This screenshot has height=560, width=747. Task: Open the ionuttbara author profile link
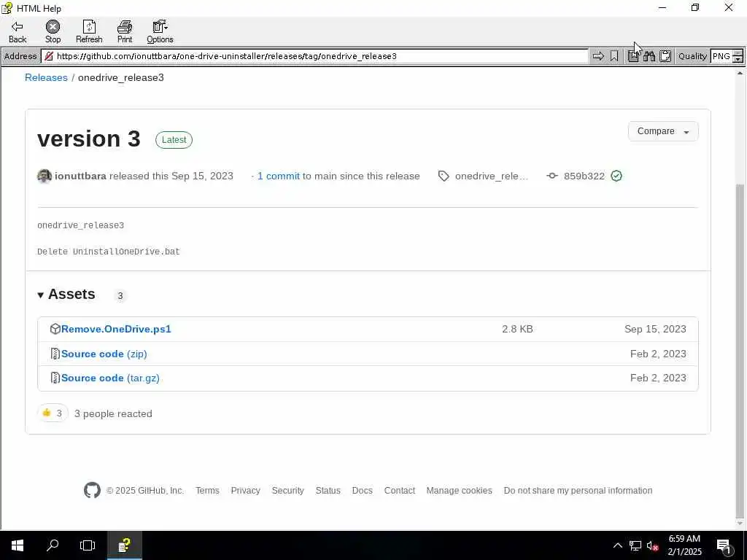(x=80, y=176)
